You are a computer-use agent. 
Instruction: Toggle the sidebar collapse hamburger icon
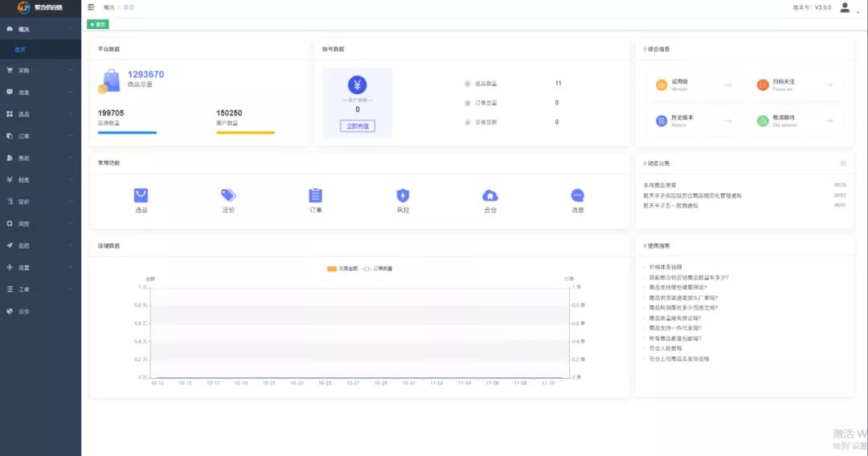point(91,7)
